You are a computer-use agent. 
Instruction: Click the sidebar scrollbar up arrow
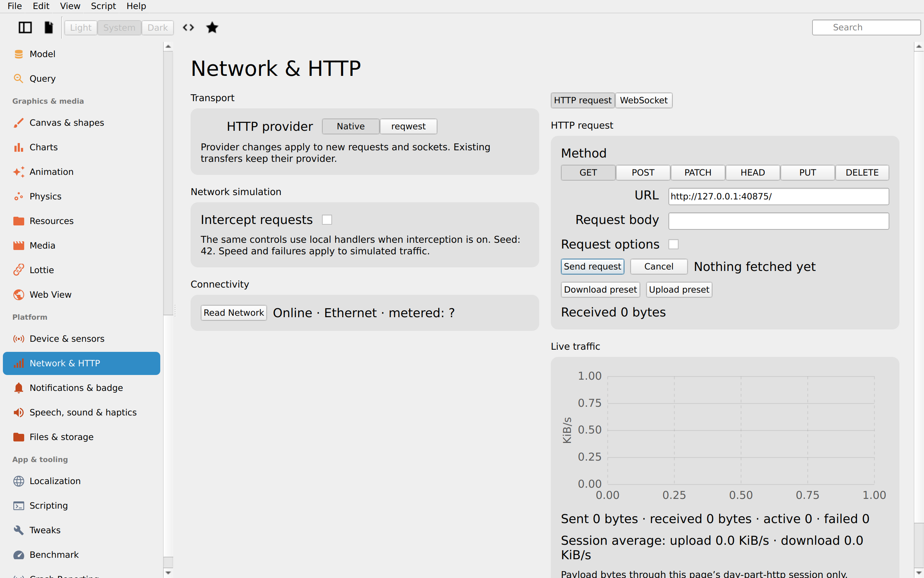[168, 47]
